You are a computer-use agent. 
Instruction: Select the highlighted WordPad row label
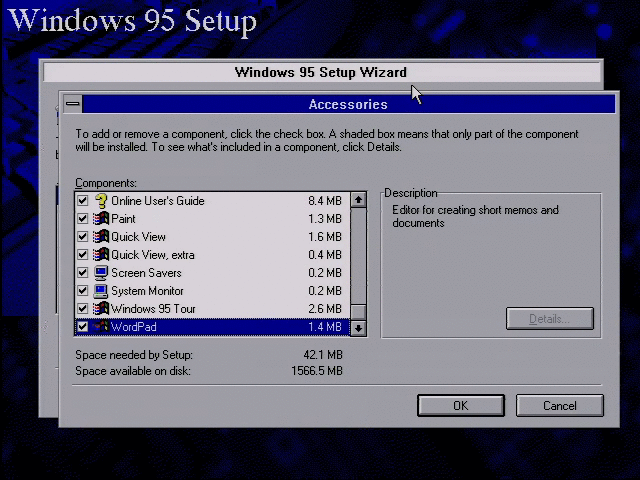[133, 327]
